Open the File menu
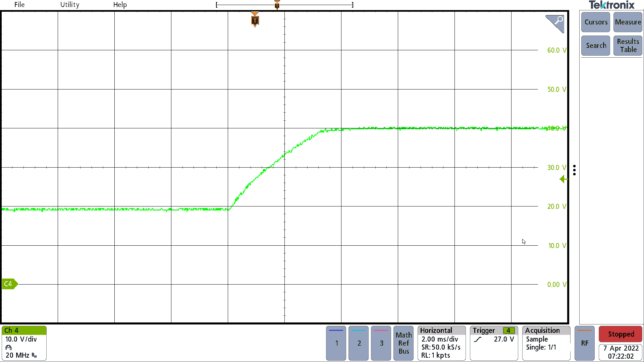The width and height of the screenshot is (644, 362). tap(19, 5)
